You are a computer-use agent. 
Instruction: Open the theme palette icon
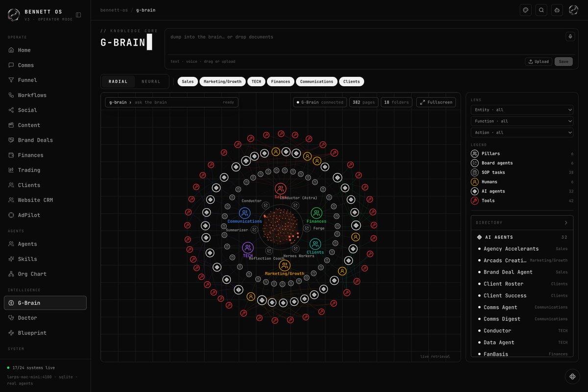click(x=525, y=10)
